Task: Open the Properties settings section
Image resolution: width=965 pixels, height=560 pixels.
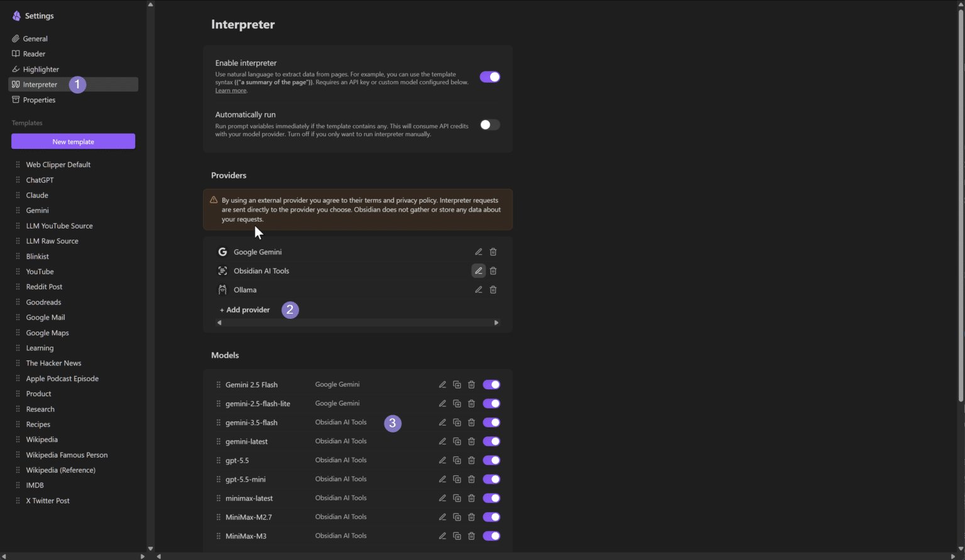Action: tap(73, 100)
